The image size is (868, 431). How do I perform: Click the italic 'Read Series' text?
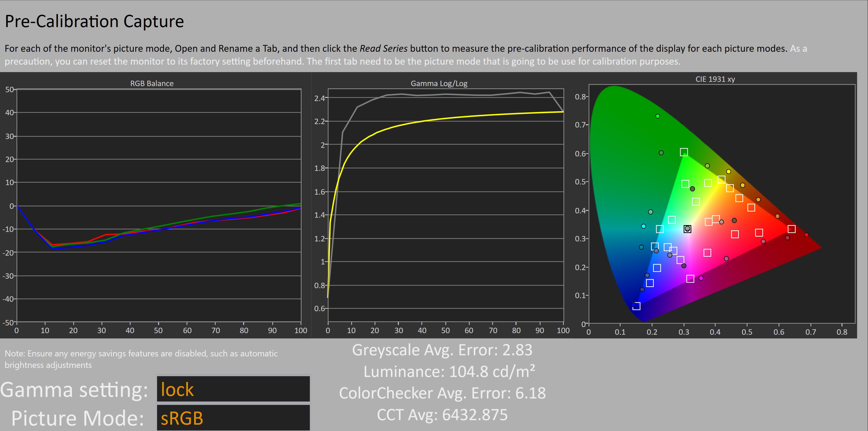(x=383, y=49)
